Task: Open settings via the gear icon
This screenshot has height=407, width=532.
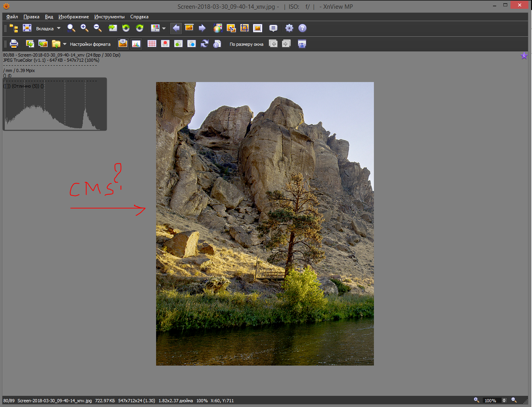Action: 289,28
